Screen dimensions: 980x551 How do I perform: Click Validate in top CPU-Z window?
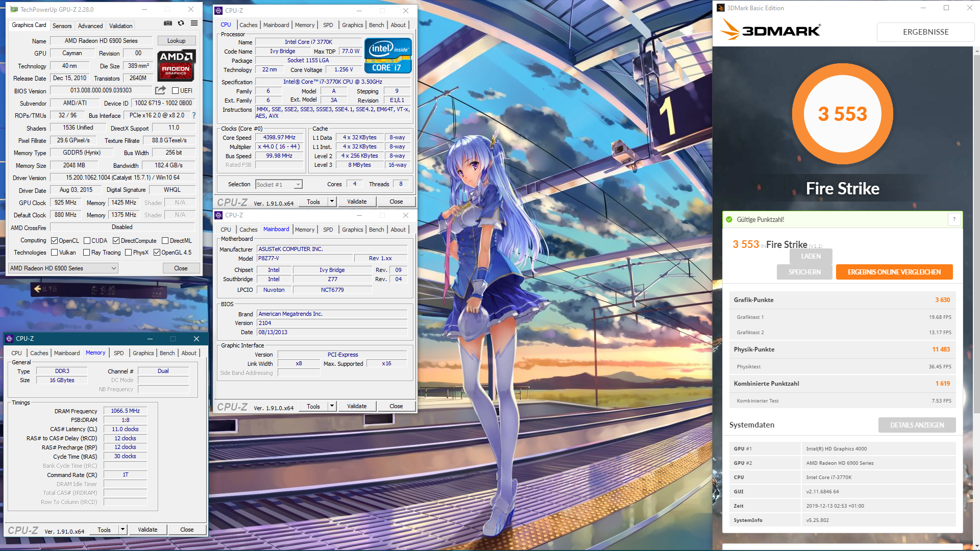point(357,202)
